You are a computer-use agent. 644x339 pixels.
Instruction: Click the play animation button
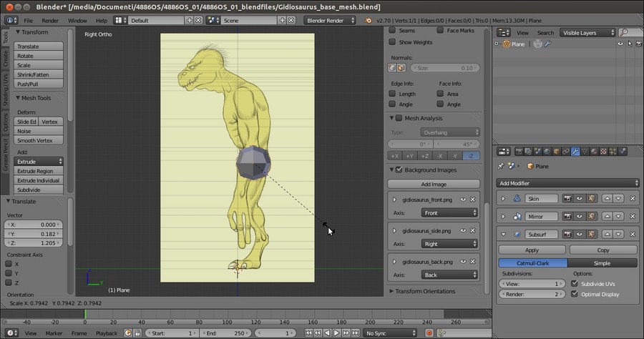point(336,333)
